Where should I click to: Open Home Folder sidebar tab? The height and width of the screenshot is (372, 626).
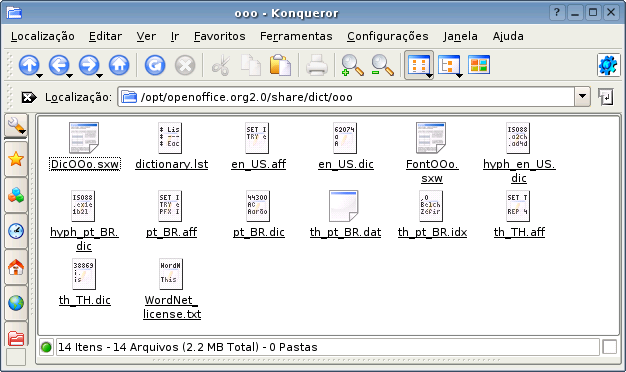click(x=16, y=267)
